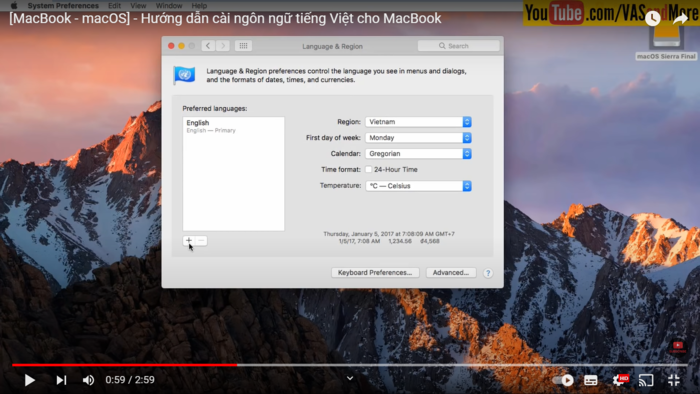Expand the chevron below the player

tap(350, 378)
